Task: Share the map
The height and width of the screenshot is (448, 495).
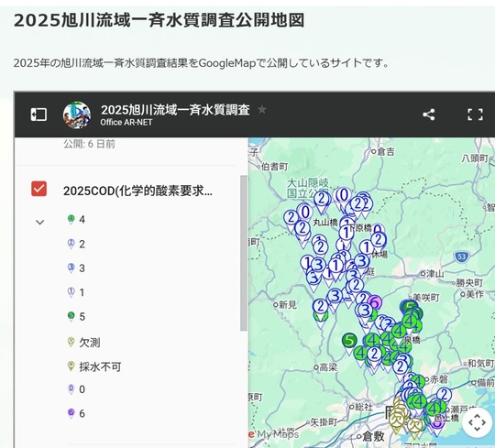Action: [428, 115]
